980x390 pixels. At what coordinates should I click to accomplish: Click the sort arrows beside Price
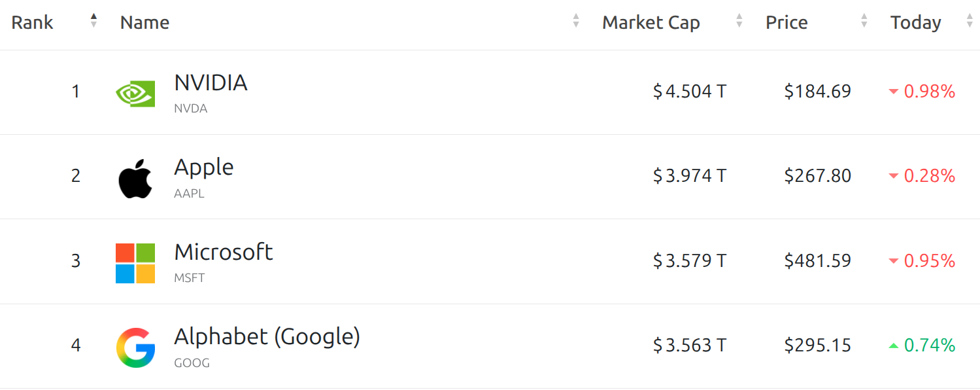864,21
